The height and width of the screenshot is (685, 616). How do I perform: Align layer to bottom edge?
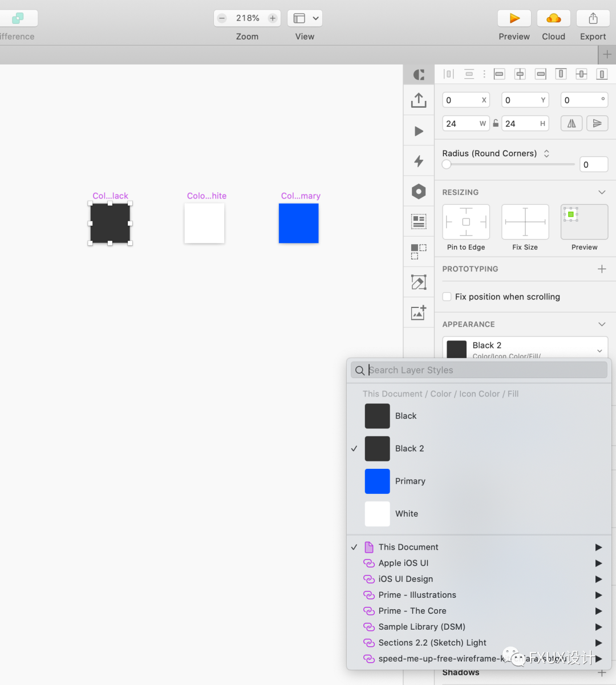click(x=602, y=74)
